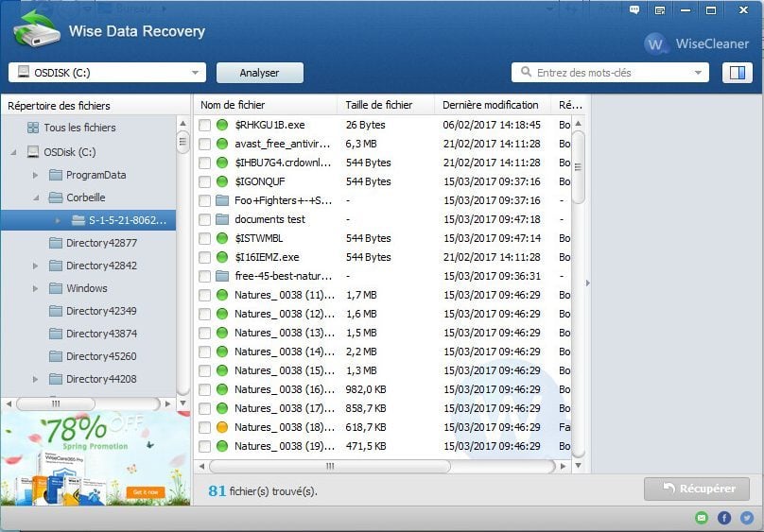Click the Ré... column header
The image size is (764, 532).
(x=570, y=105)
